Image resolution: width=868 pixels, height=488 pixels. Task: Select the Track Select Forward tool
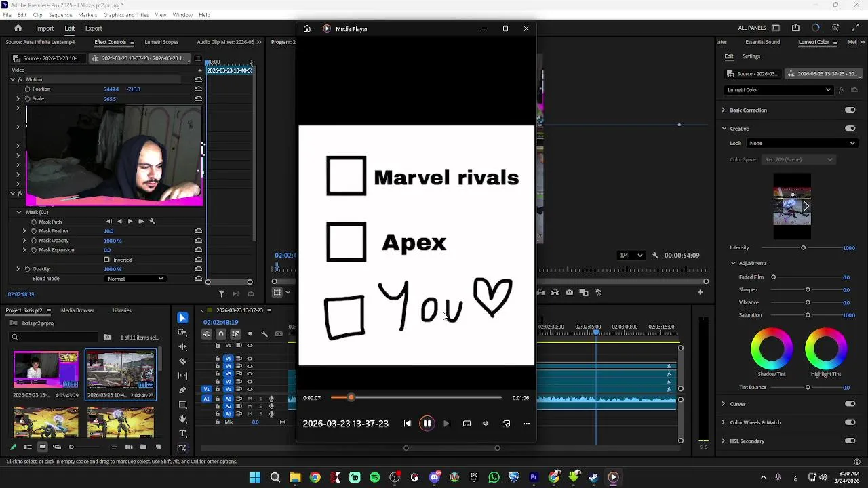click(182, 332)
